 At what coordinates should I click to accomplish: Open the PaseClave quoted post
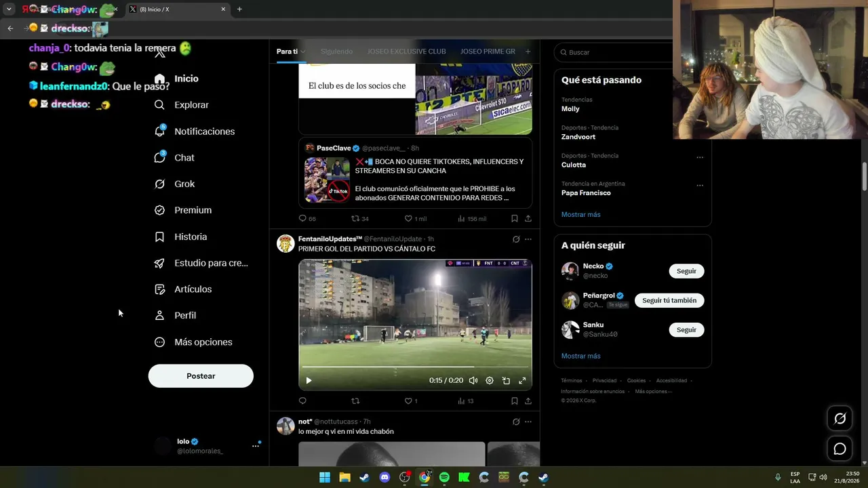(415, 173)
